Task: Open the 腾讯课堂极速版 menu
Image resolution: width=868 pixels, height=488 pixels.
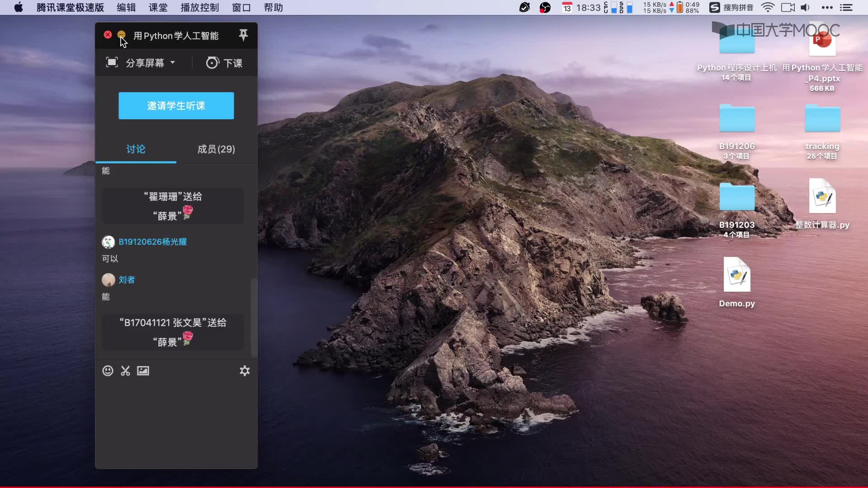Action: [70, 8]
